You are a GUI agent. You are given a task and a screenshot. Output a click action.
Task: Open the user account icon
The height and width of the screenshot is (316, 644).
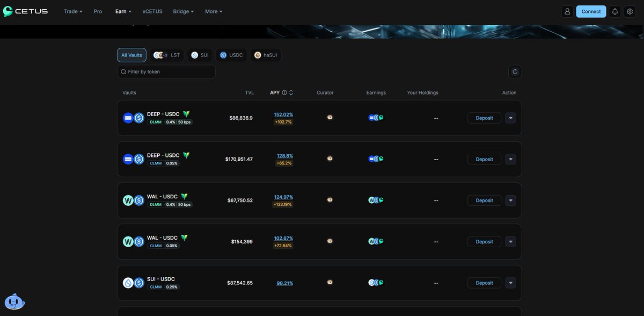pyautogui.click(x=567, y=11)
